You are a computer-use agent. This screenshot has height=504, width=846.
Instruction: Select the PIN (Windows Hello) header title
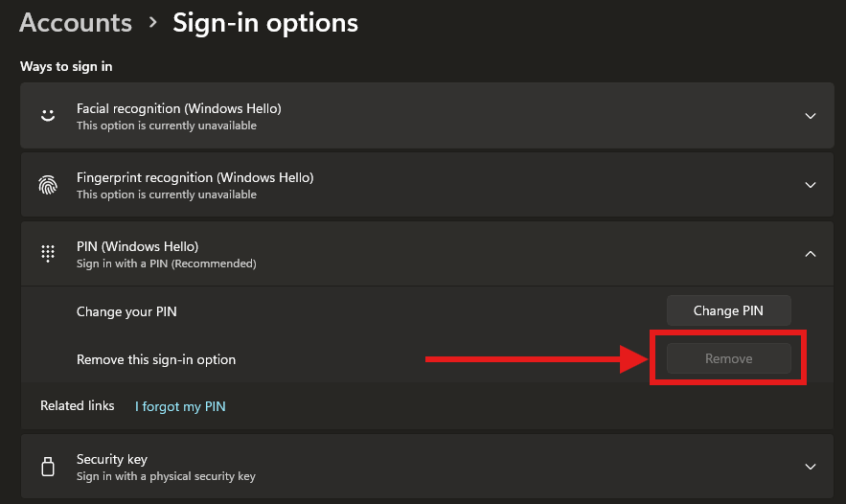point(138,246)
